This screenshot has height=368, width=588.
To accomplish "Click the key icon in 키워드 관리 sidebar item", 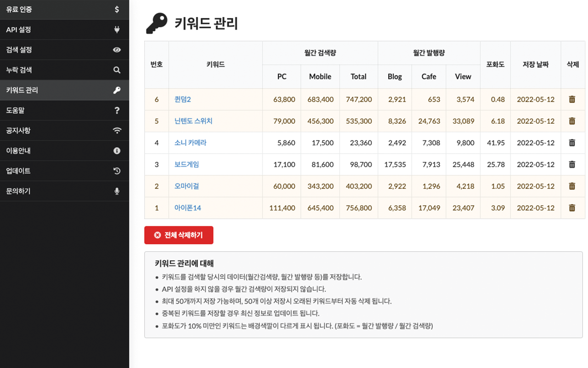I will [x=117, y=90].
